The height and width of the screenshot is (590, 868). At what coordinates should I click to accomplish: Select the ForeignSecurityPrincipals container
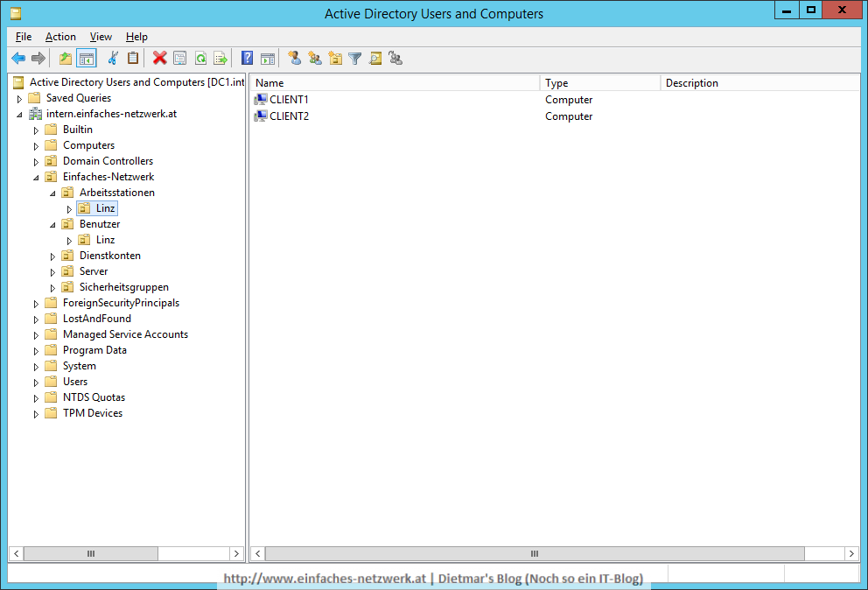point(121,303)
